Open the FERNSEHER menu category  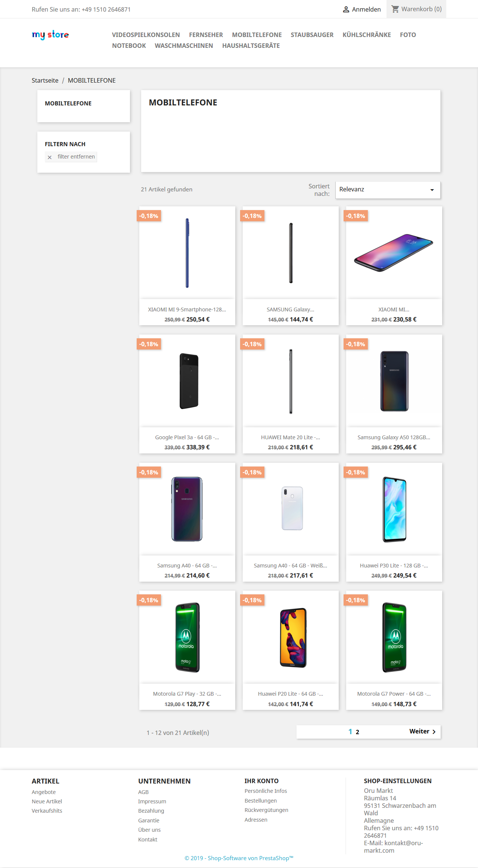(x=206, y=35)
